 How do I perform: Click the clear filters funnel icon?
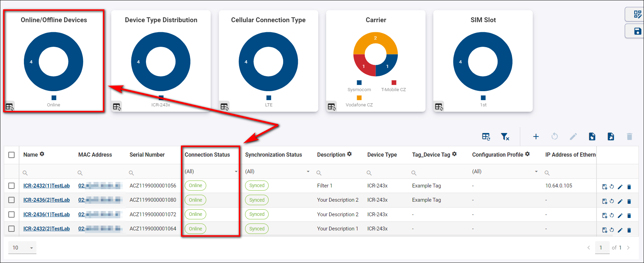point(505,137)
